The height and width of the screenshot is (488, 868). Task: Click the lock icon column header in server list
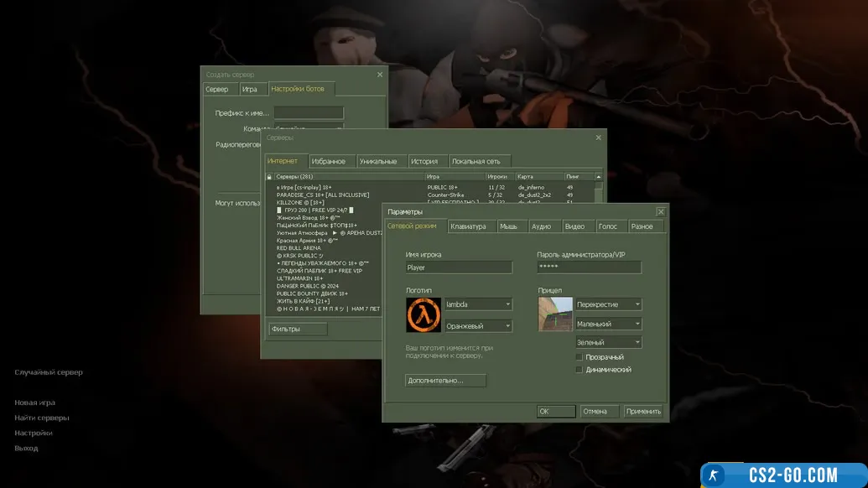coord(269,177)
